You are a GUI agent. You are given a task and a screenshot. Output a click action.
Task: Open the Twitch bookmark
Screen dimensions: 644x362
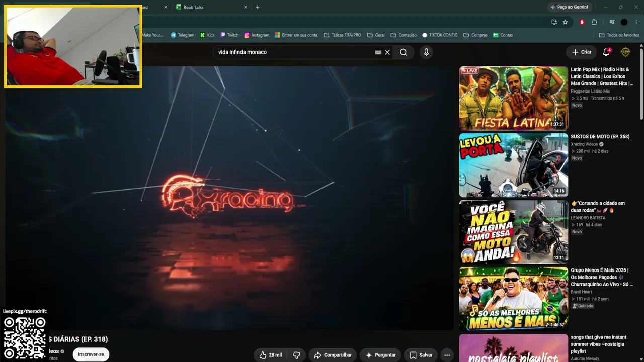(229, 35)
